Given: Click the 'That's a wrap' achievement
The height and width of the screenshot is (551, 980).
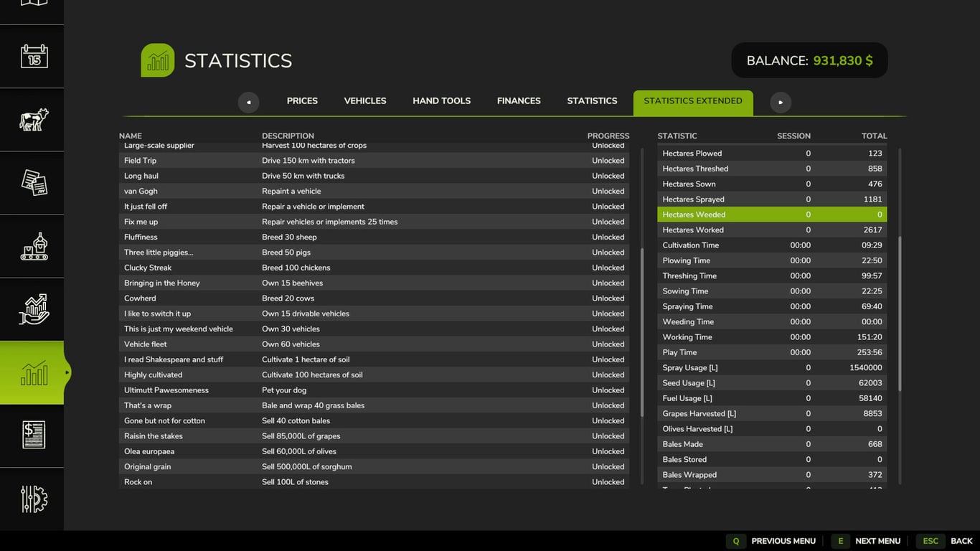Looking at the screenshot, I should [x=374, y=405].
